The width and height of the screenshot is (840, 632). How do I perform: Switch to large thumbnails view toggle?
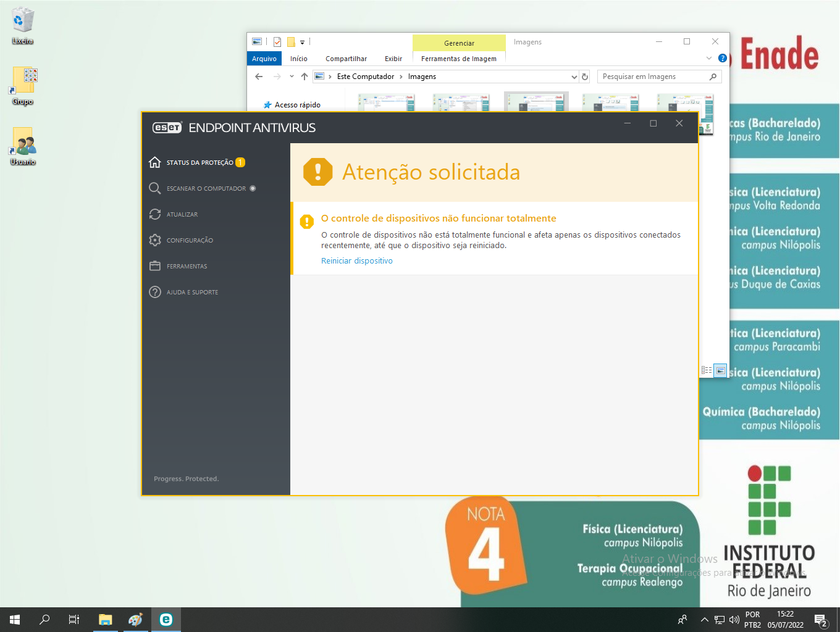720,370
